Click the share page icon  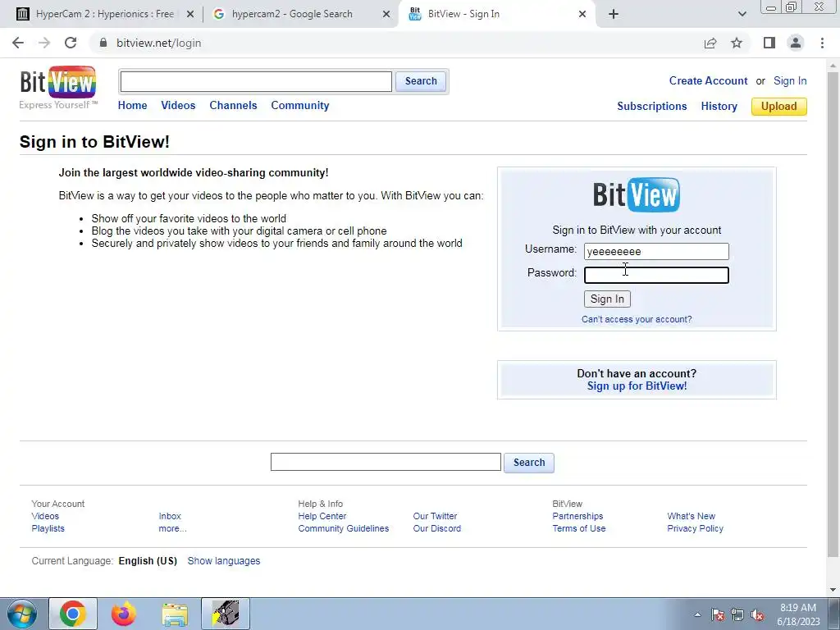710,43
